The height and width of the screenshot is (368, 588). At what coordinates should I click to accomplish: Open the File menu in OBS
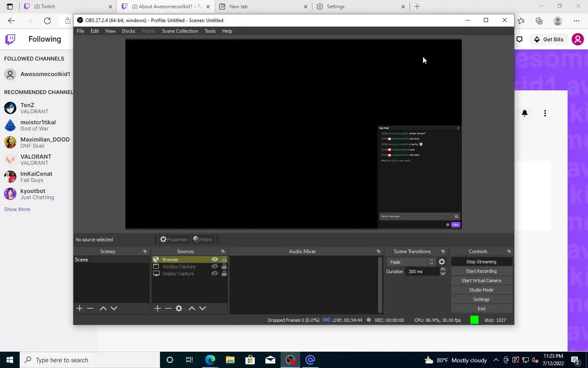[x=80, y=31]
